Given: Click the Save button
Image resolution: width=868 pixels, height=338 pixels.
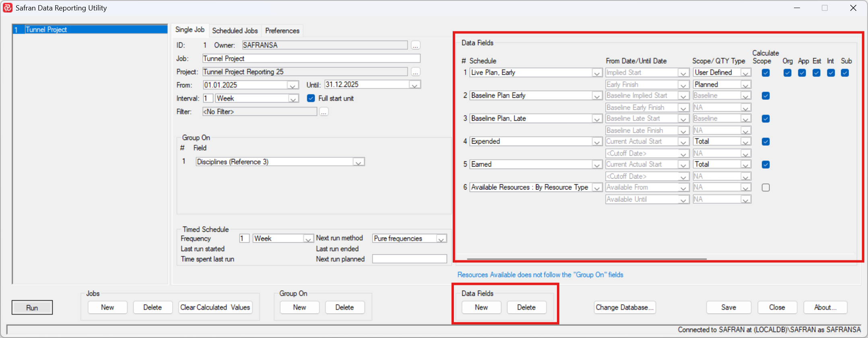Looking at the screenshot, I should pyautogui.click(x=729, y=307).
